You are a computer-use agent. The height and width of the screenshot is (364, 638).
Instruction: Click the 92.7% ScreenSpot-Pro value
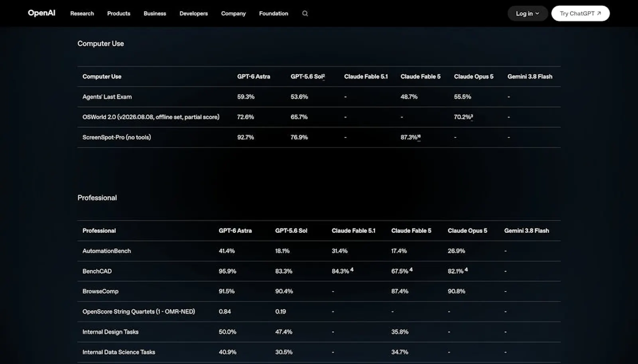(x=246, y=137)
